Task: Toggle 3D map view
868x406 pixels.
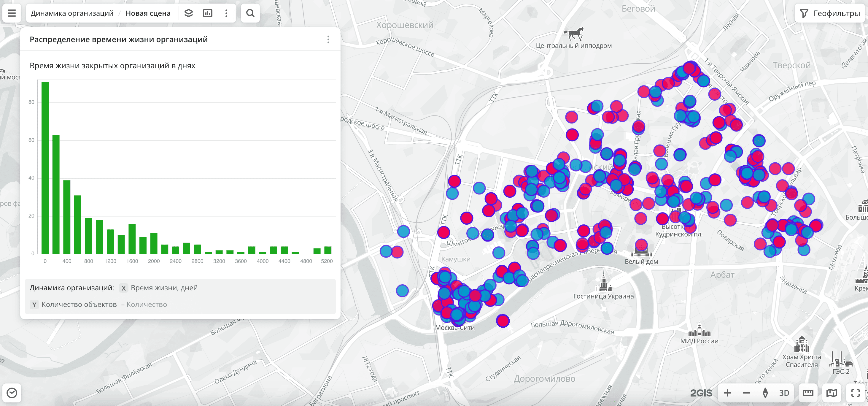Action: click(784, 393)
